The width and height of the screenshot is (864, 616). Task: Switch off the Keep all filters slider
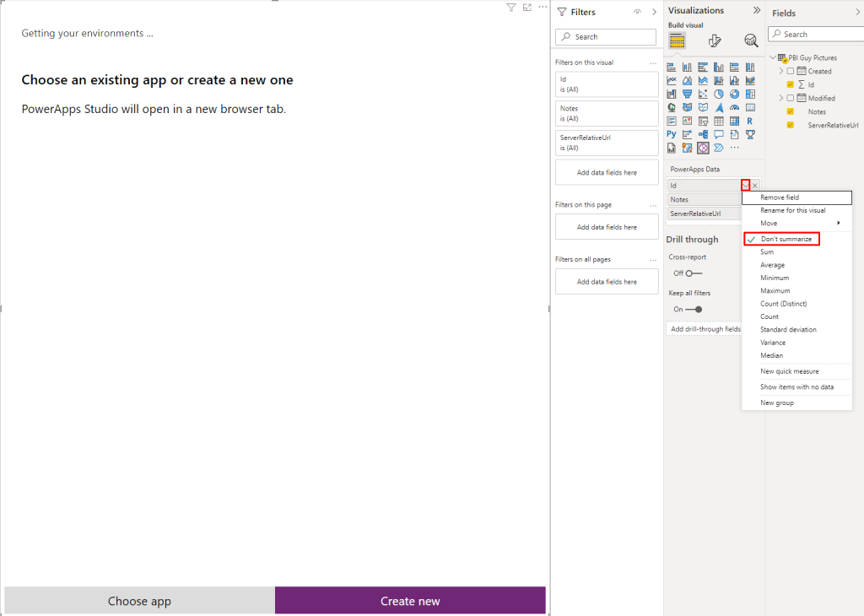694,310
